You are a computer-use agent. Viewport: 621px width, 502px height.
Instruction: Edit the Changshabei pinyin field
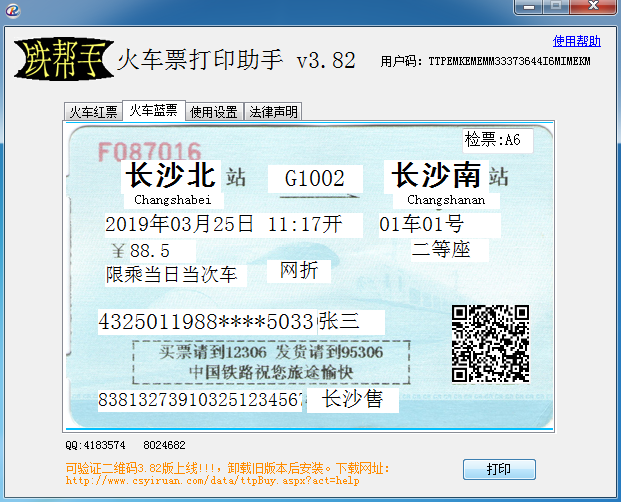click(173, 200)
